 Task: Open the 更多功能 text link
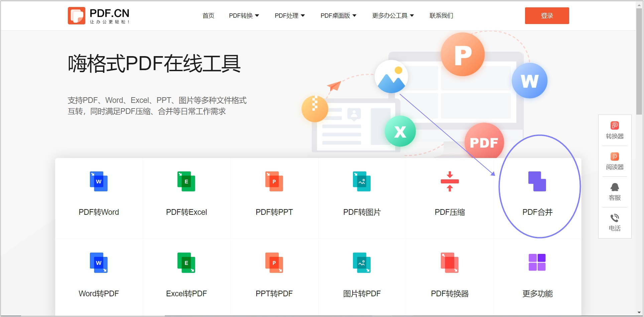[537, 294]
